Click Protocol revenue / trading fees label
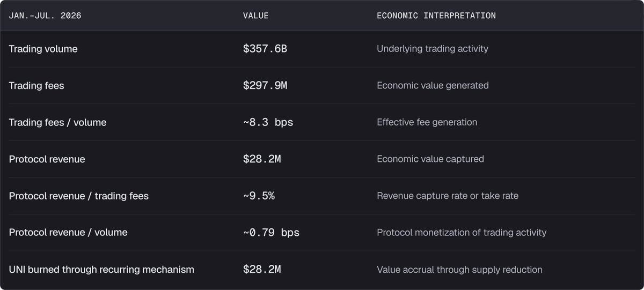 click(x=78, y=196)
